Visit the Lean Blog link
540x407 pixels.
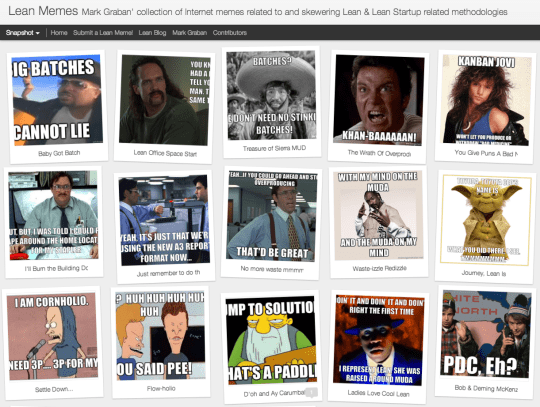152,33
